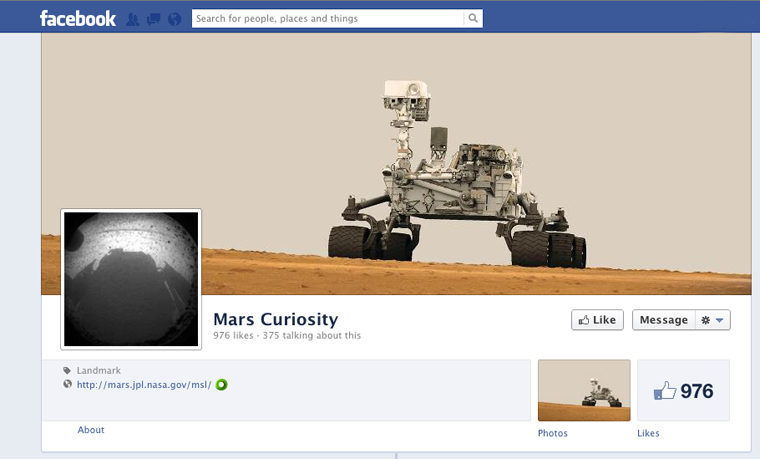Click the gear icon beside Message
The image size is (760, 459).
pos(706,320)
